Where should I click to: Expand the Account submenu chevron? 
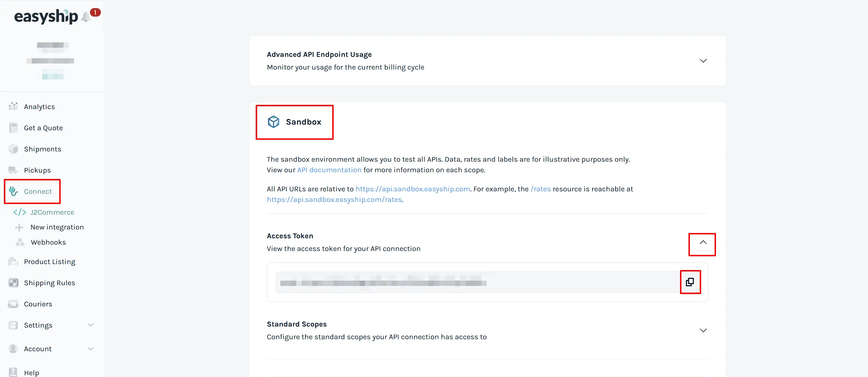91,349
